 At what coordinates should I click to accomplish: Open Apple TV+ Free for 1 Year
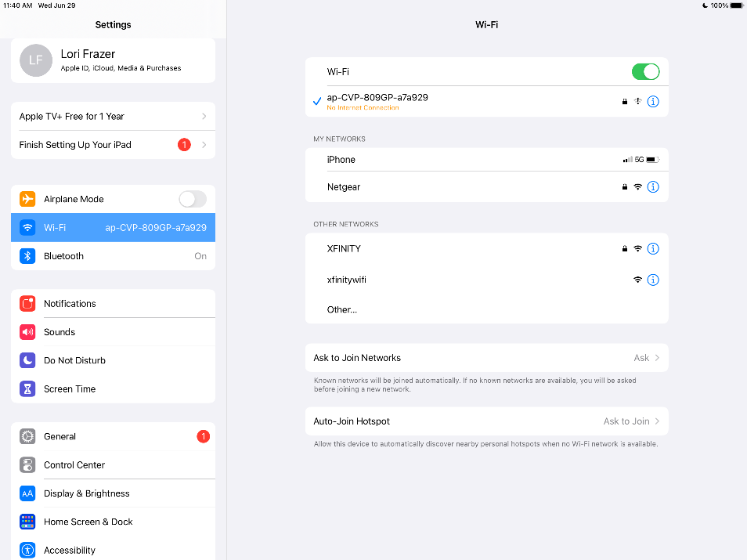coord(113,116)
